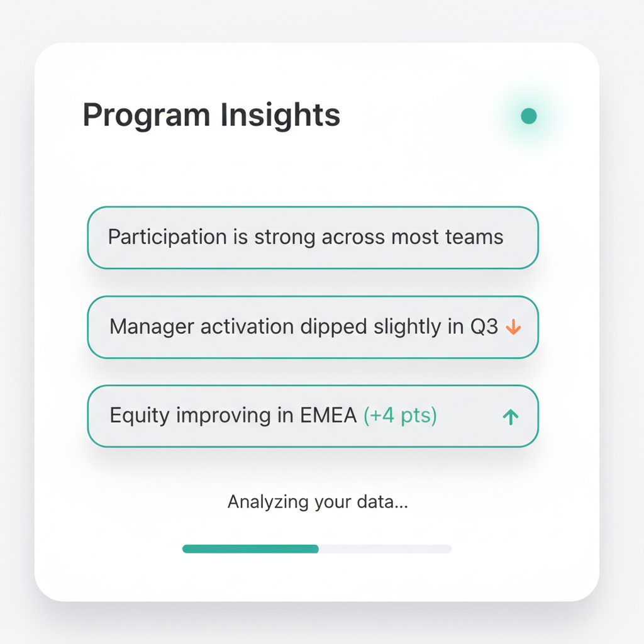Open the "Manager activation dipped" insight card

tap(313, 327)
